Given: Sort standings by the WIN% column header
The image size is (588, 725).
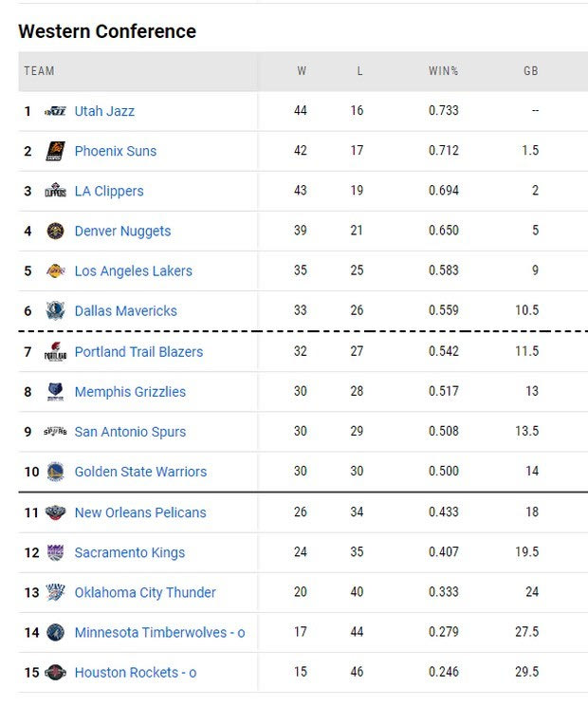Looking at the screenshot, I should point(443,71).
